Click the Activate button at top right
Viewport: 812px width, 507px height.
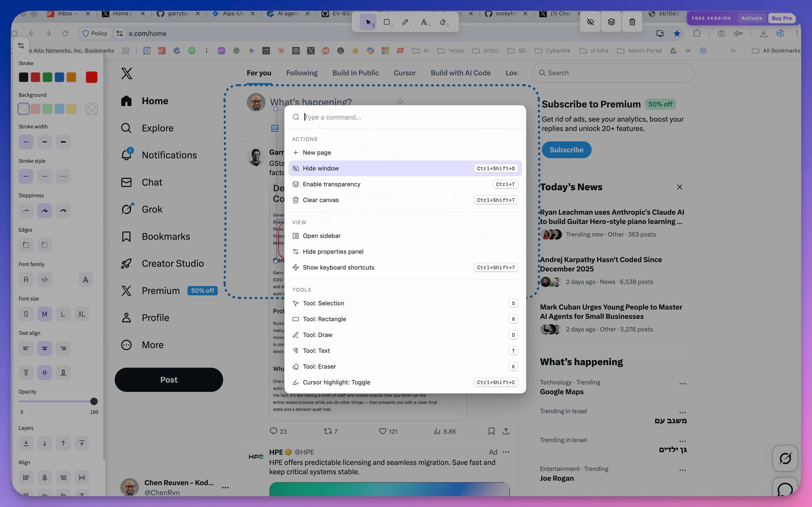(751, 18)
